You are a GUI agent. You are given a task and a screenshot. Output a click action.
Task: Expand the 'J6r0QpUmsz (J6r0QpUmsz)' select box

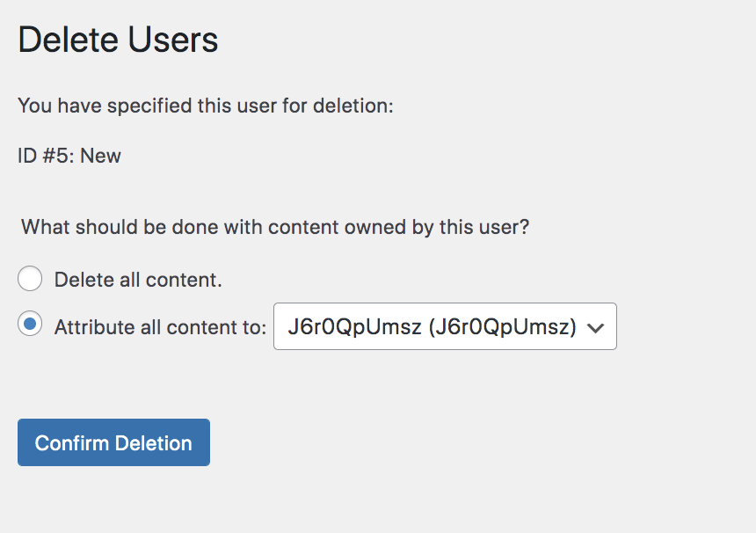click(444, 325)
